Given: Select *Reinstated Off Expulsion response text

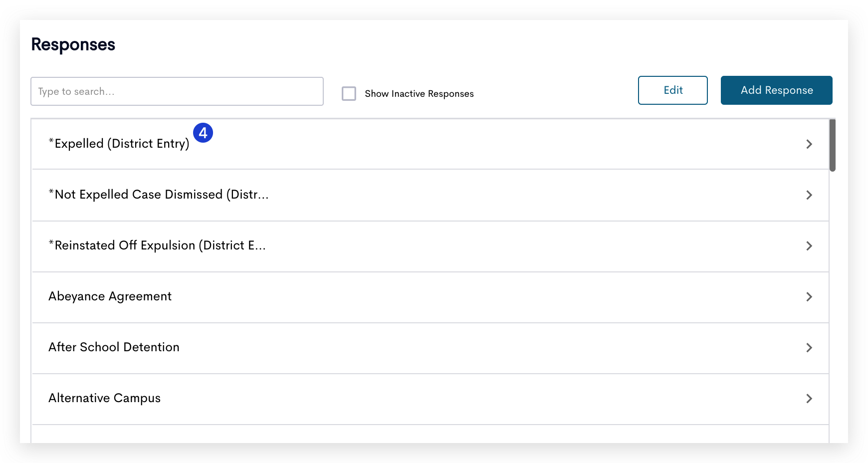Looking at the screenshot, I should click(157, 245).
